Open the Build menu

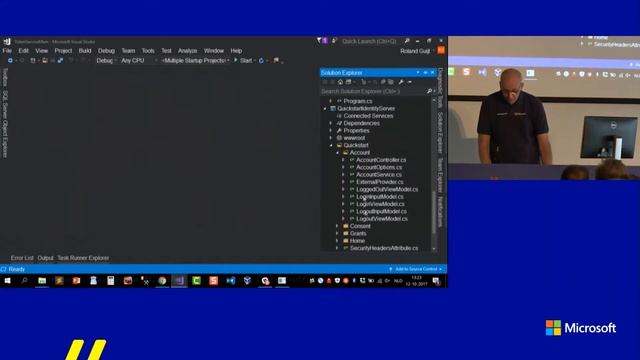(x=85, y=51)
